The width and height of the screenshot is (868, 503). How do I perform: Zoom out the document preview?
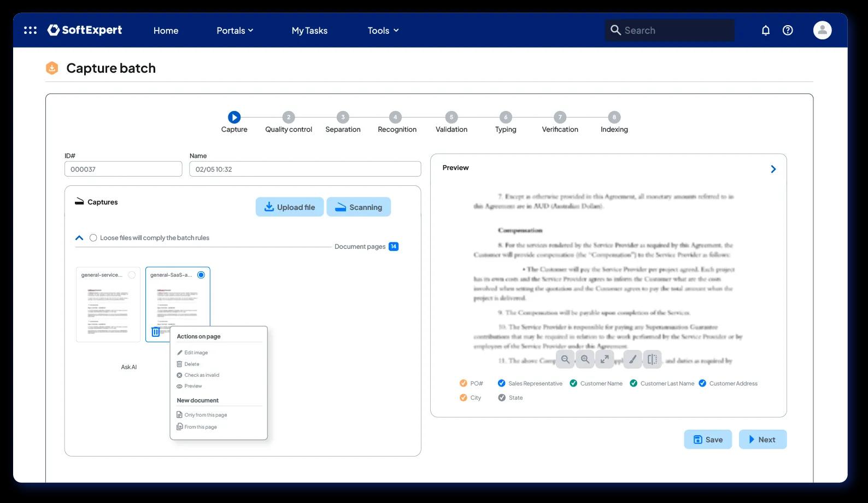pos(566,359)
